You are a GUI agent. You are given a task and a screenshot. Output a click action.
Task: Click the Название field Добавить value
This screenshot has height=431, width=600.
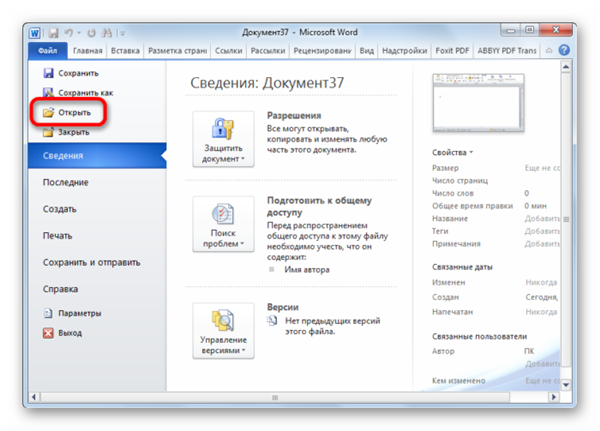[542, 219]
